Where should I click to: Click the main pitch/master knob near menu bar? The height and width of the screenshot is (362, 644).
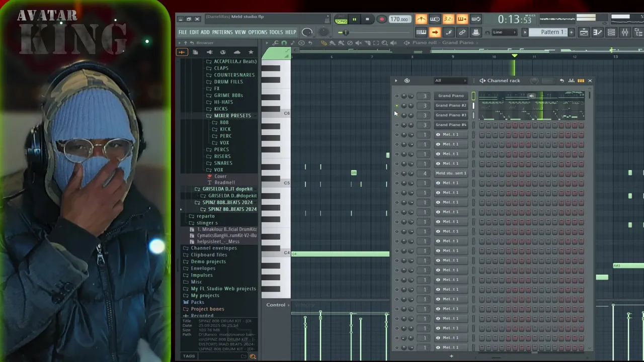pos(307,32)
